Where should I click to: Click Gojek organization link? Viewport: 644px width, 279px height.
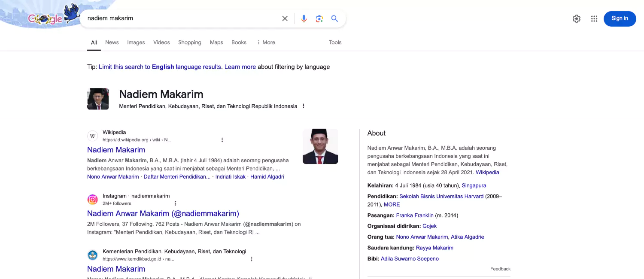point(429,226)
